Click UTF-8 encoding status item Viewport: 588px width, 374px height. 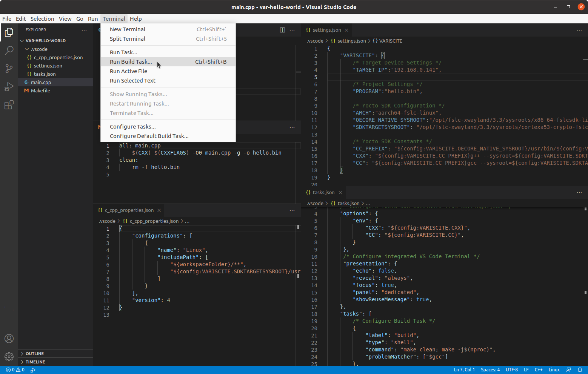(512, 370)
